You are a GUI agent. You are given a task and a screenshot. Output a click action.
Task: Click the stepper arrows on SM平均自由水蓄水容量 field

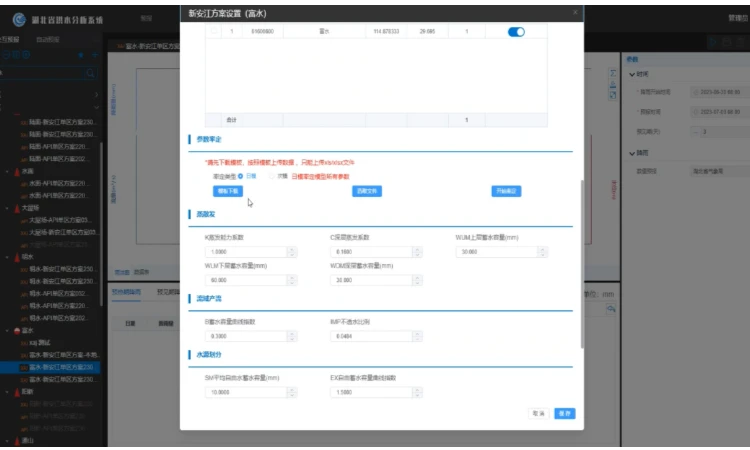[291, 392]
